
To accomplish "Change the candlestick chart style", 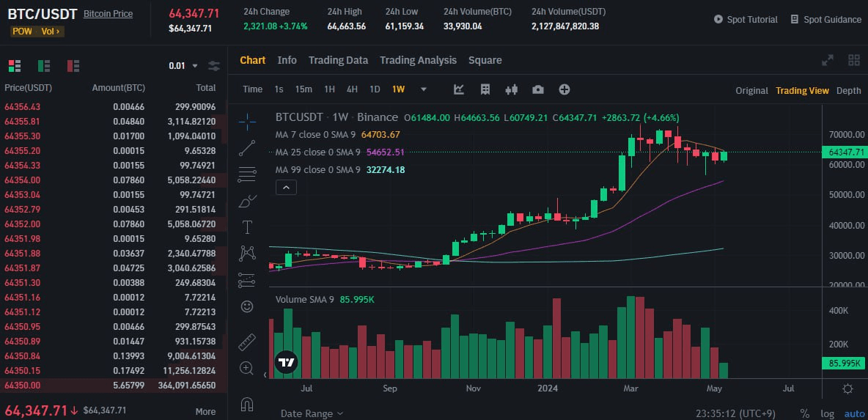I will tap(512, 89).
